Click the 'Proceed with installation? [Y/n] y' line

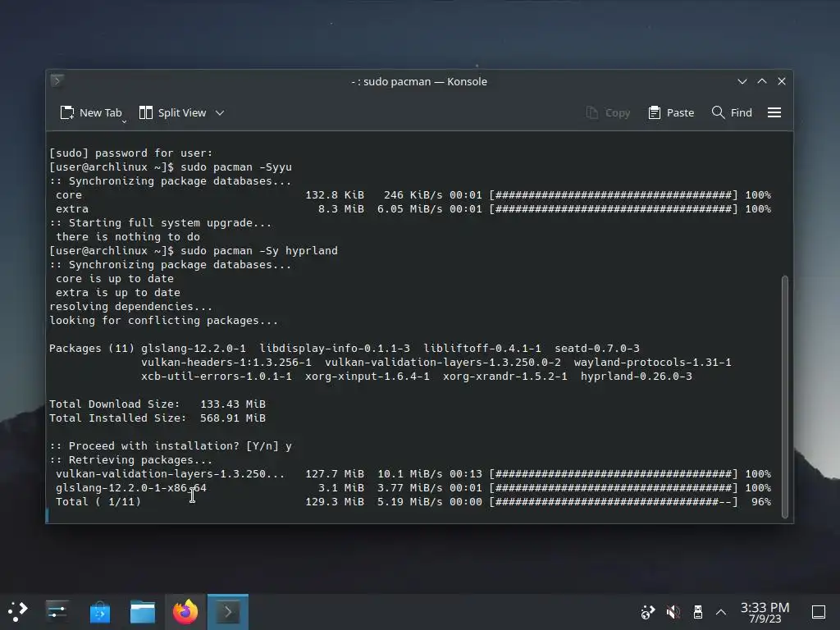point(171,445)
